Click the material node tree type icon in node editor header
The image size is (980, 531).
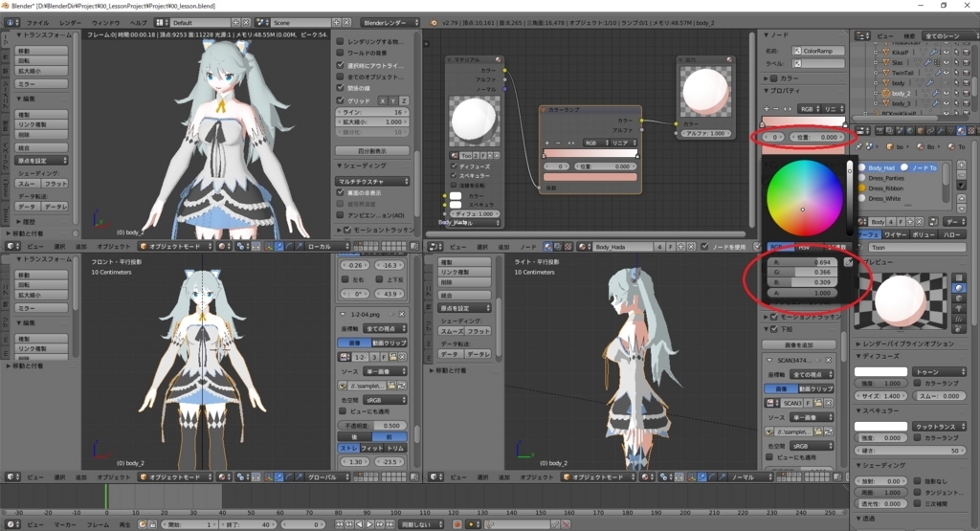click(548, 247)
